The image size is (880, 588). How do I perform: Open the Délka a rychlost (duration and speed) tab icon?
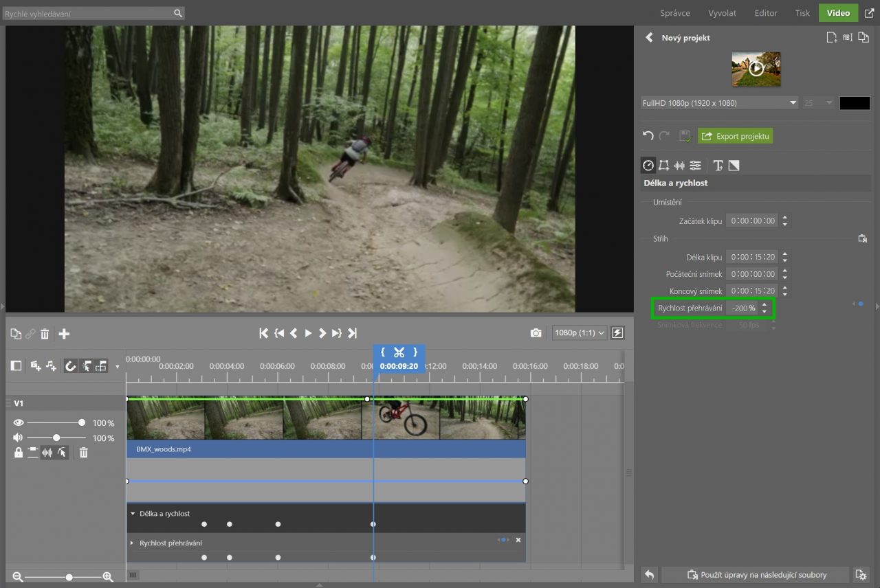(x=648, y=166)
